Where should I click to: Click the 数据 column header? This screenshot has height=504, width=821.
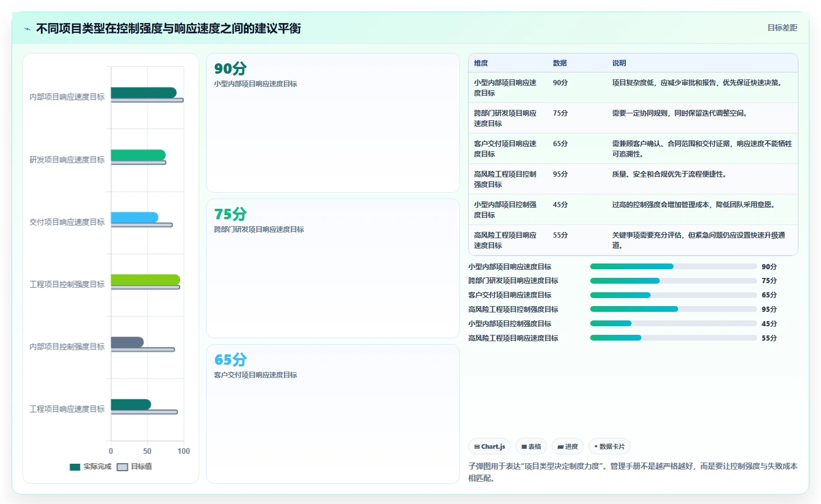click(x=560, y=63)
